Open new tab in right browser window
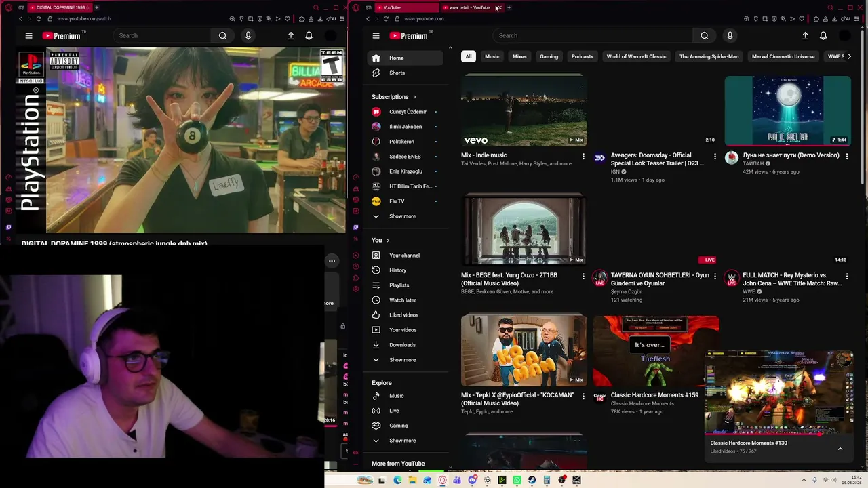 point(509,8)
